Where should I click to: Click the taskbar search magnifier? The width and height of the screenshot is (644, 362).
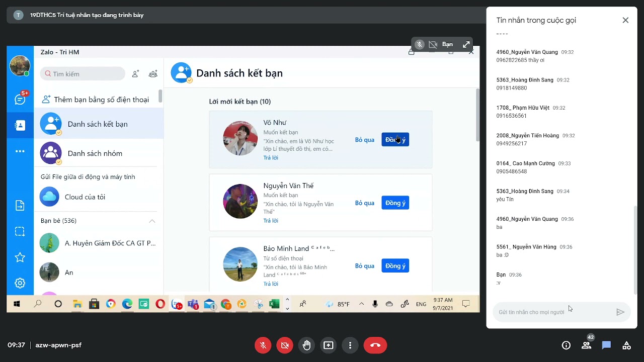[x=38, y=304]
